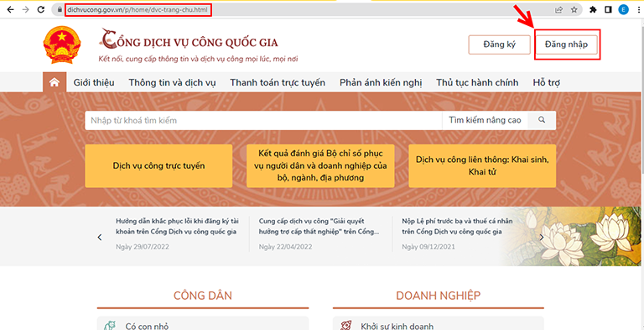Image resolution: width=644 pixels, height=330 pixels.
Task: Open Thanh toán trực tuyến menu
Action: (278, 82)
